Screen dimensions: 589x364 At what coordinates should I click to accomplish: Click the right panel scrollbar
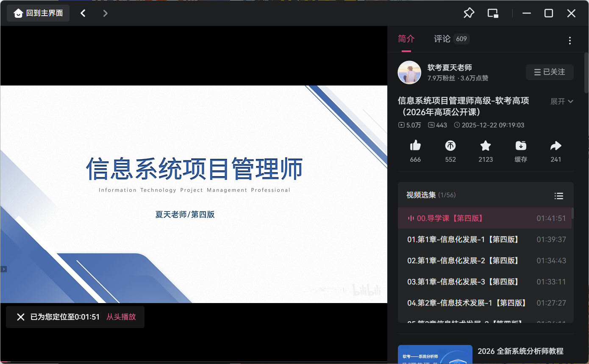coord(586,72)
